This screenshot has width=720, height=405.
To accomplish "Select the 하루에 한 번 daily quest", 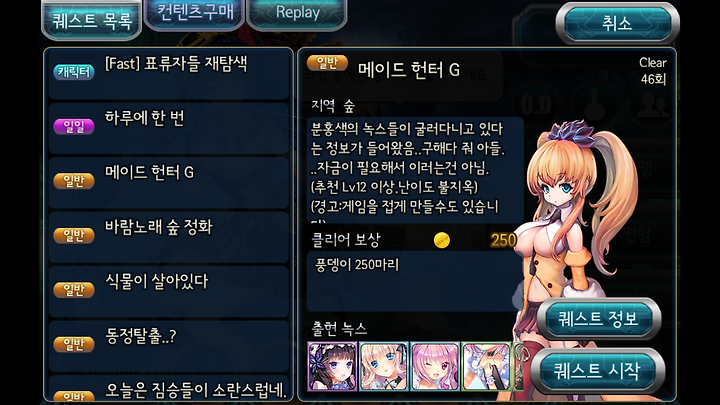I will (169, 129).
